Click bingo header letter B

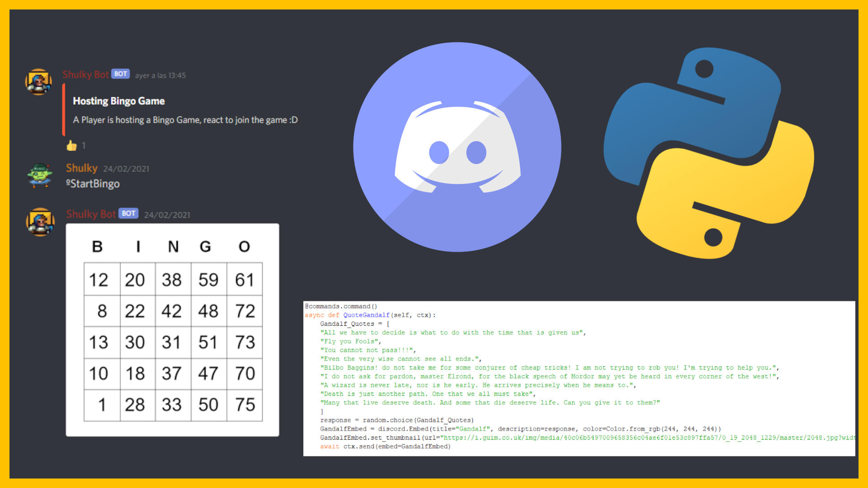coord(97,247)
